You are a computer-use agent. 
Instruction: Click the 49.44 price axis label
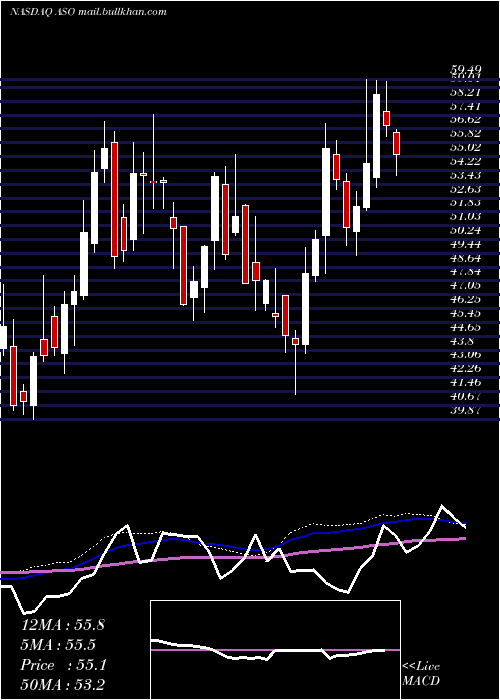[x=466, y=244]
